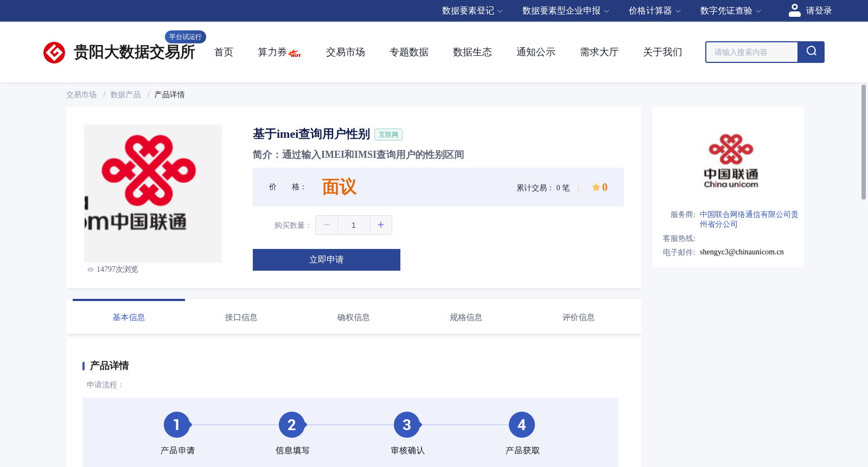Click the purchase quantity number field

(354, 225)
